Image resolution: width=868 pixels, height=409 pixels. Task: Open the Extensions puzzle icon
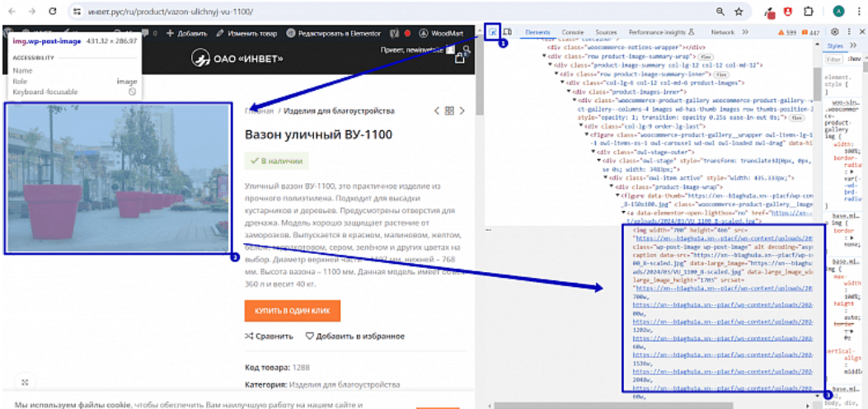click(809, 11)
